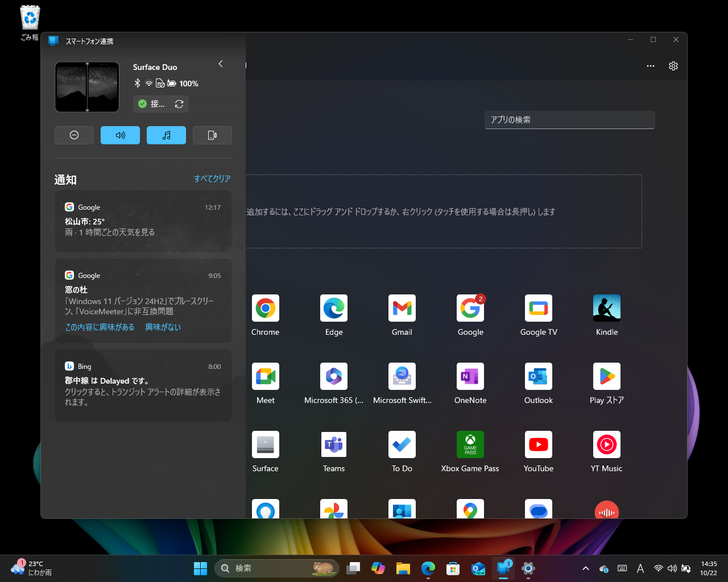Screen dimensions: 728x582
Task: Open the Chrome app from the phone
Action: (266, 309)
